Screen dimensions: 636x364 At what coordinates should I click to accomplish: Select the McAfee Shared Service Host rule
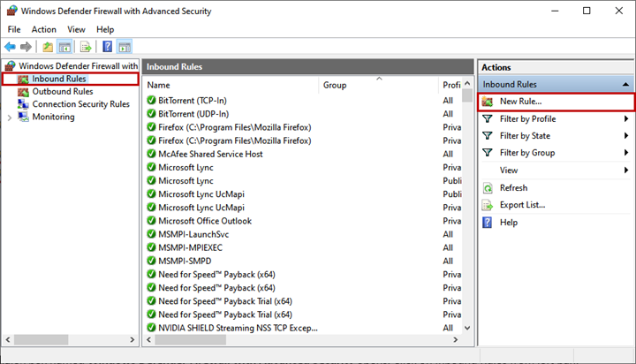tap(210, 155)
